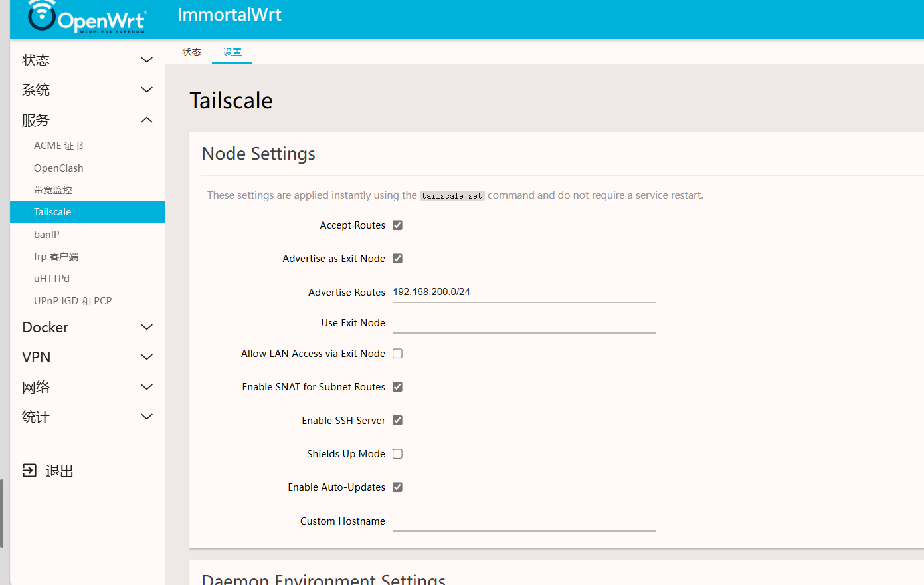Toggle the Enable SSH Server checkbox
The image size is (924, 585).
pos(397,420)
